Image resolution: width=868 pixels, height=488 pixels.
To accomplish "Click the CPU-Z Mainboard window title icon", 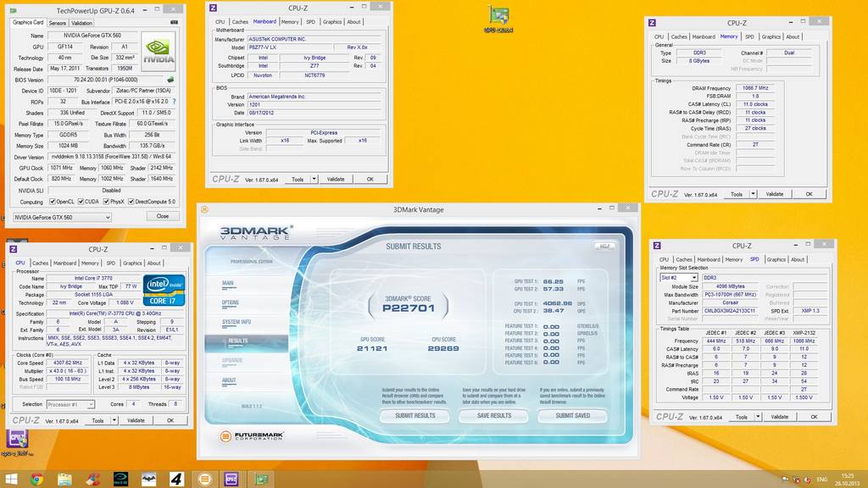I will pyautogui.click(x=213, y=8).
